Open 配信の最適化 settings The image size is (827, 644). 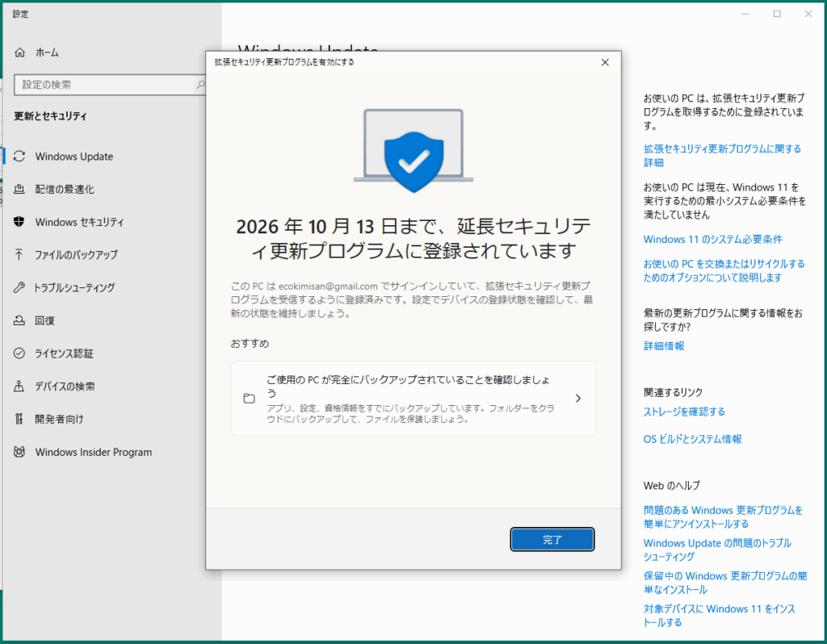(65, 189)
